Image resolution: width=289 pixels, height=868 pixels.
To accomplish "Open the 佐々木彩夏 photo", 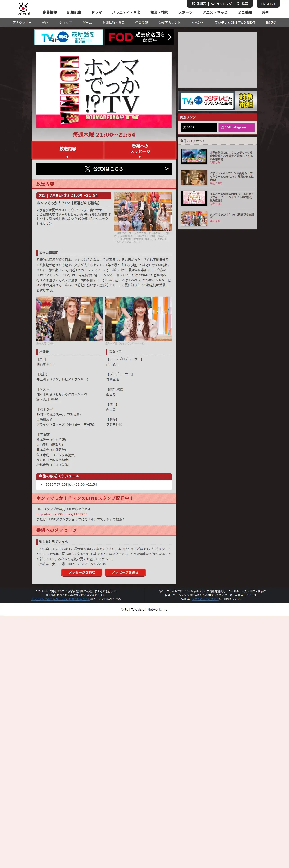I will pyautogui.click(x=138, y=318).
